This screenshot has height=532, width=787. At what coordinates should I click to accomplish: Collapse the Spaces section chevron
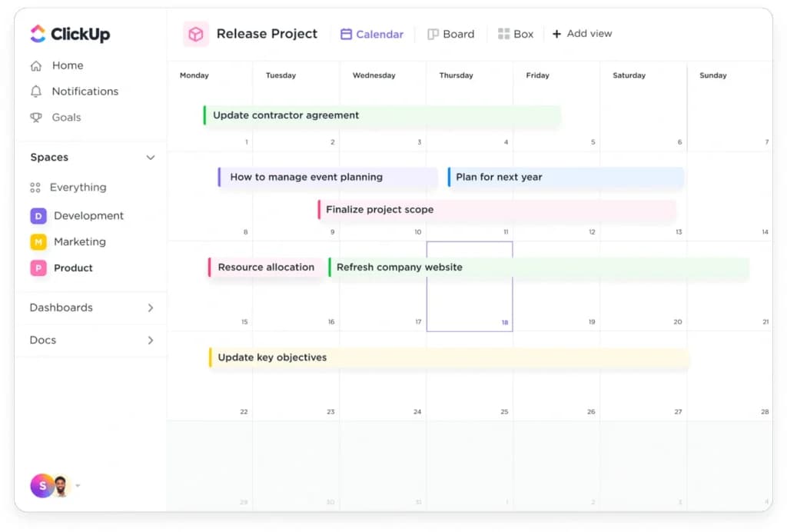(151, 158)
